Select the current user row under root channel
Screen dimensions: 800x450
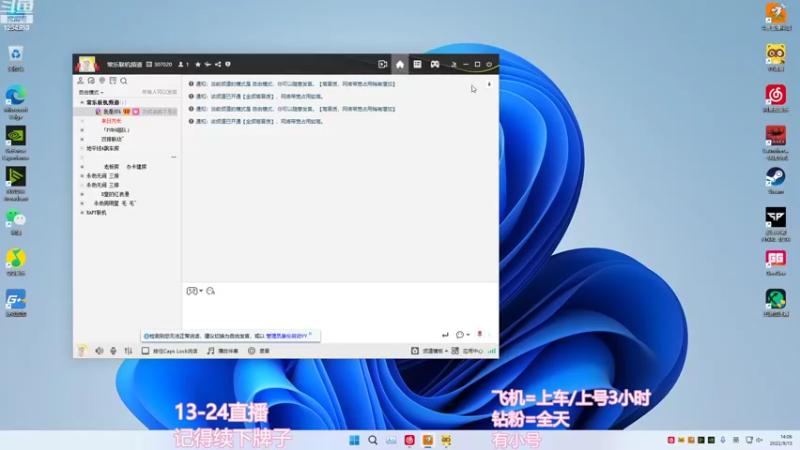click(126, 112)
